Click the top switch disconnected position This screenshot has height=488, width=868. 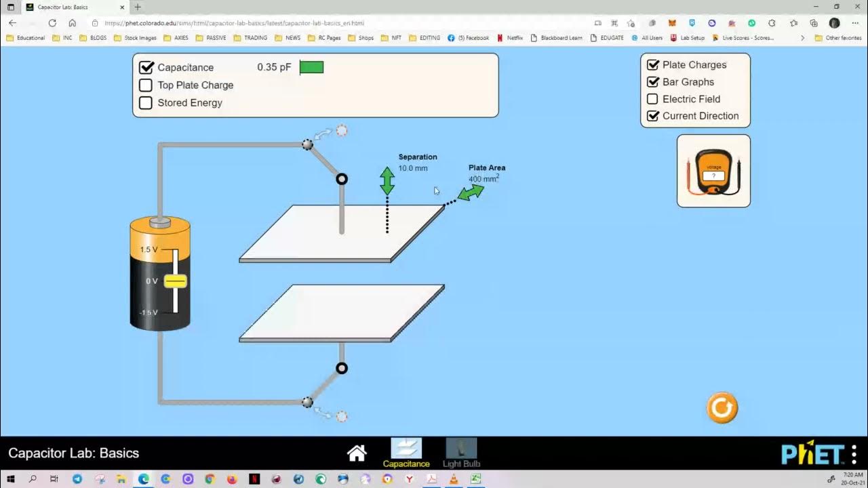click(x=342, y=130)
